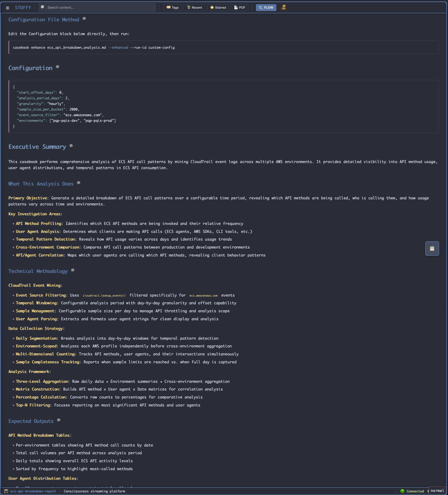This screenshot has width=448, height=495.
Task: Click comment bubble next to Expected Outputs
Action: (x=59, y=420)
